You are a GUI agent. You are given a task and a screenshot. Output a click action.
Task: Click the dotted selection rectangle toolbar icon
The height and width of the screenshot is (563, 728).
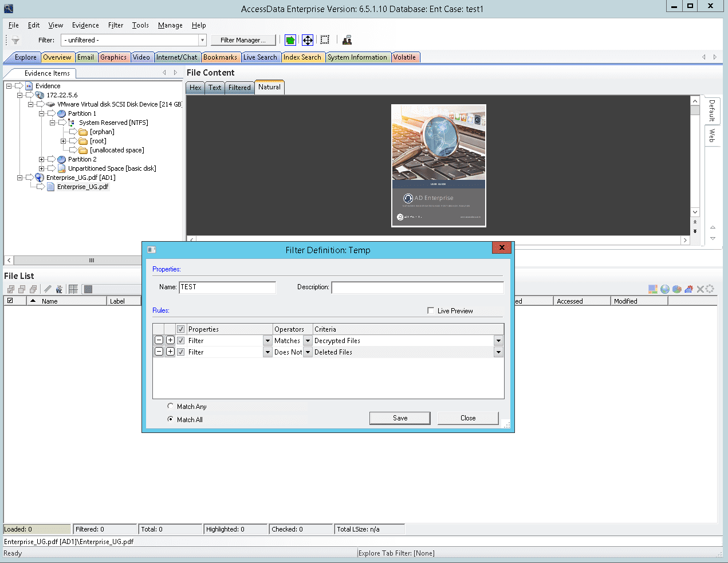[325, 40]
